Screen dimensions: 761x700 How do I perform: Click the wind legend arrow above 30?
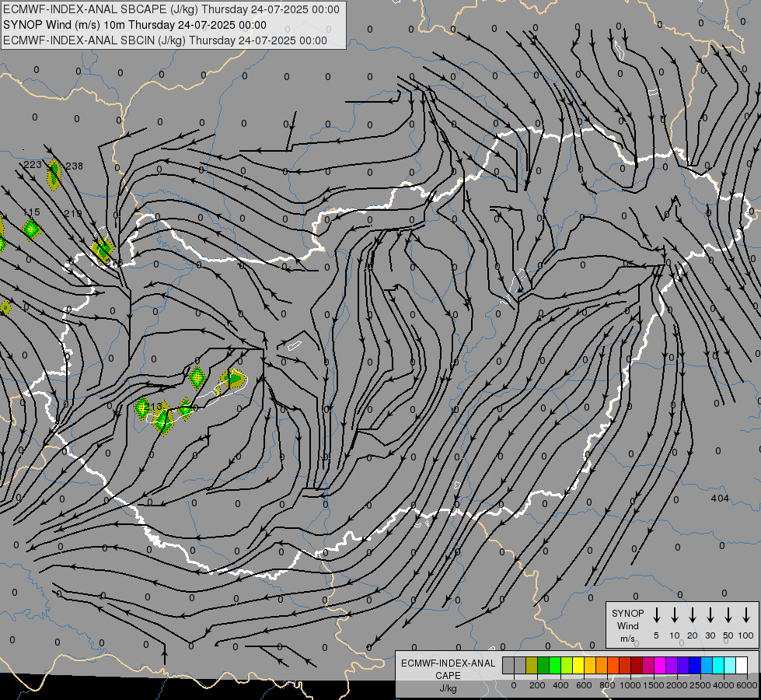point(710,615)
